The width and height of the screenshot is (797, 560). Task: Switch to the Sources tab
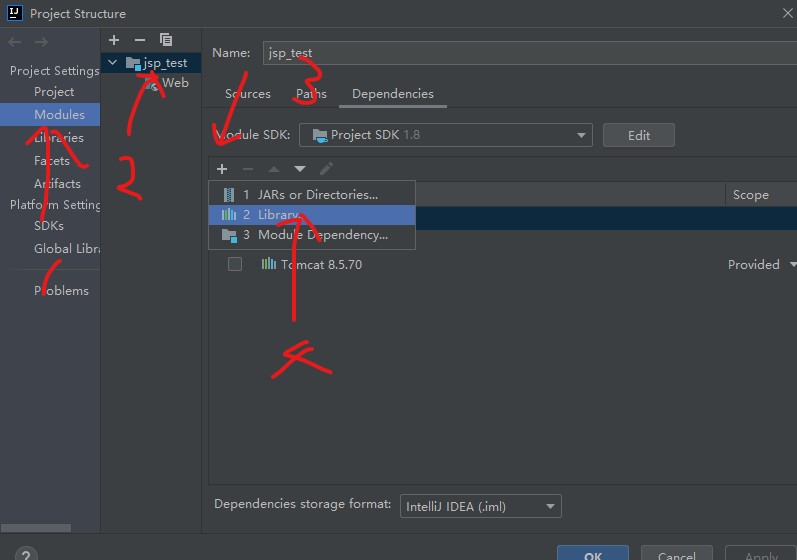[248, 94]
